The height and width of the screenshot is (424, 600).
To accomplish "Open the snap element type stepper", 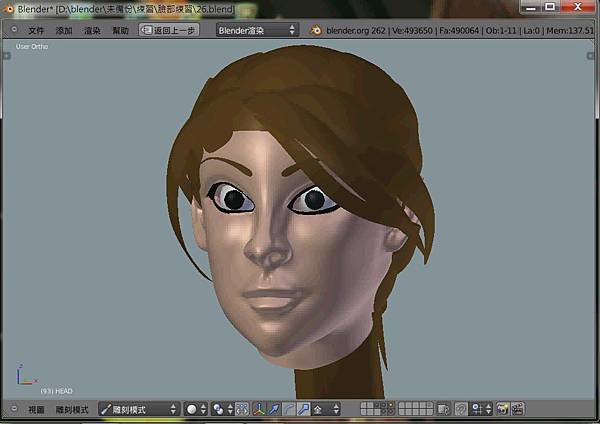I will (x=488, y=409).
